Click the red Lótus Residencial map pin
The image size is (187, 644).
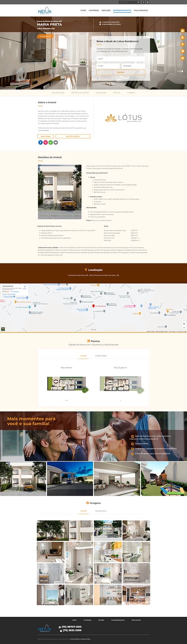[x=93, y=306]
